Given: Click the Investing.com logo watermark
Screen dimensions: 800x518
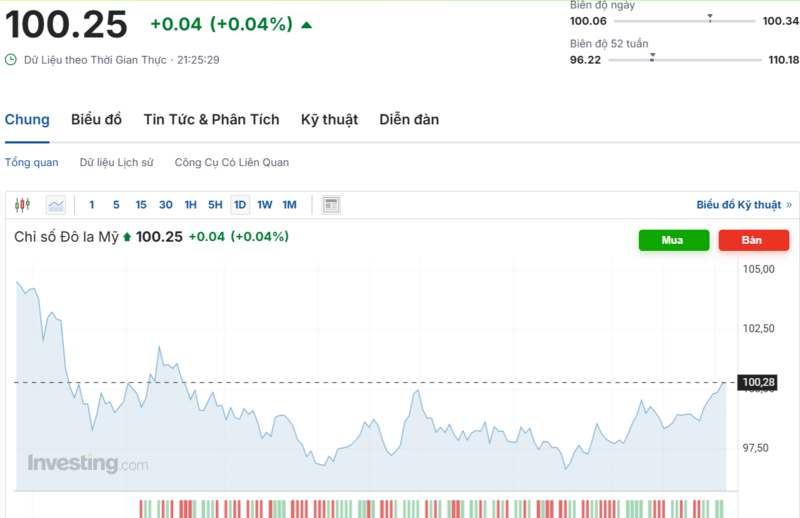Looking at the screenshot, I should click(x=87, y=464).
